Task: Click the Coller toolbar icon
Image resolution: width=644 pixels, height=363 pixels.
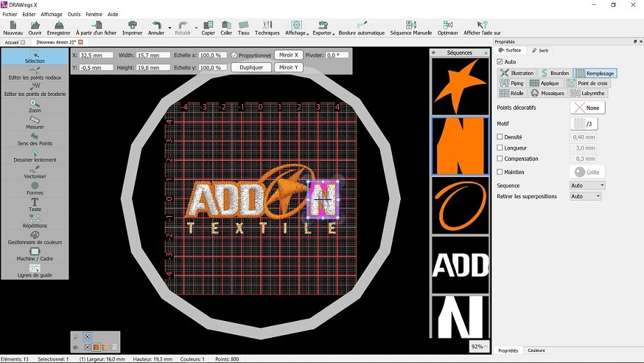Action: (226, 28)
